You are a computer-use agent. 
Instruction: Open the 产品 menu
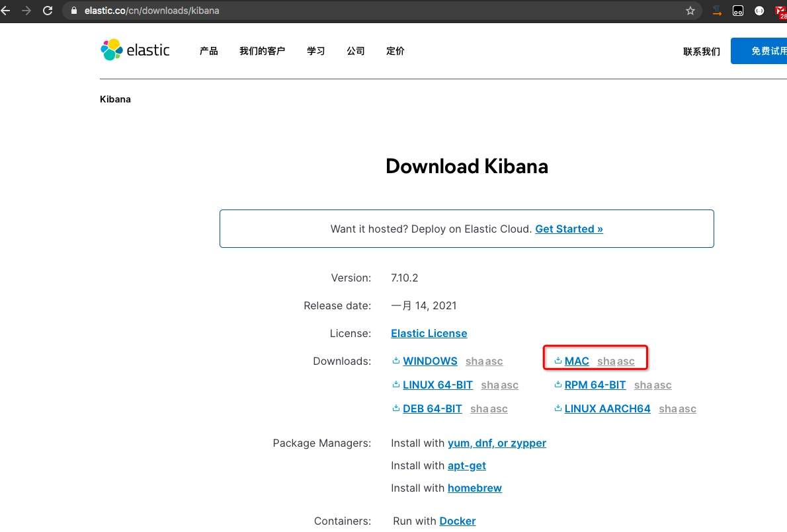[x=209, y=51]
